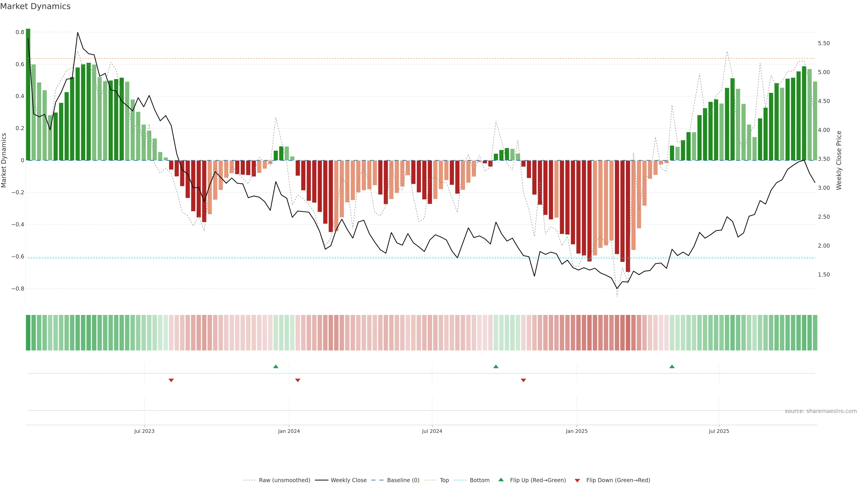Click the green Flip Up triangle in legend
The width and height of the screenshot is (868, 488).
coord(501,480)
